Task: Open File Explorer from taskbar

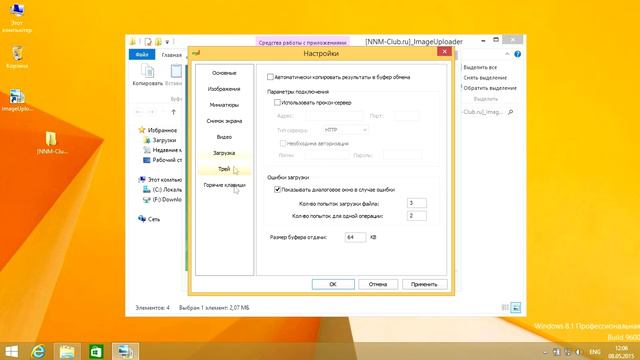Action: [x=67, y=351]
